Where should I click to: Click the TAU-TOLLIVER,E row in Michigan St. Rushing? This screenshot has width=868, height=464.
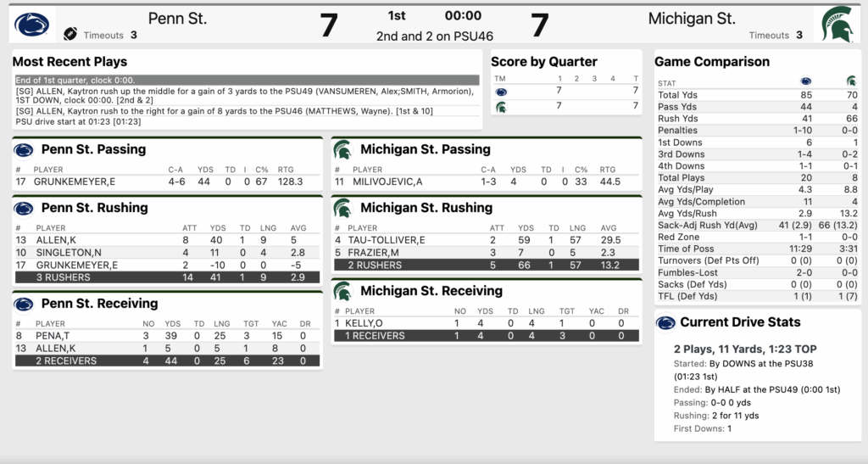[x=487, y=240]
